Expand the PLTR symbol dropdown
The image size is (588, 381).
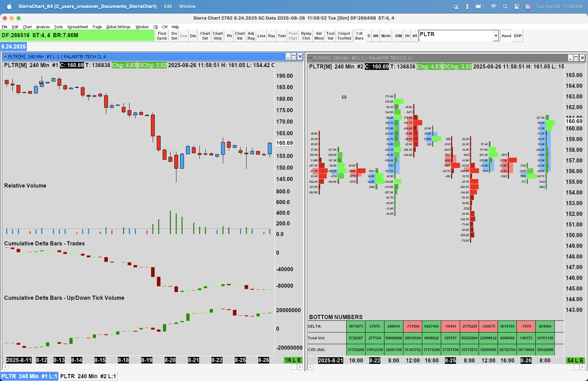[496, 36]
